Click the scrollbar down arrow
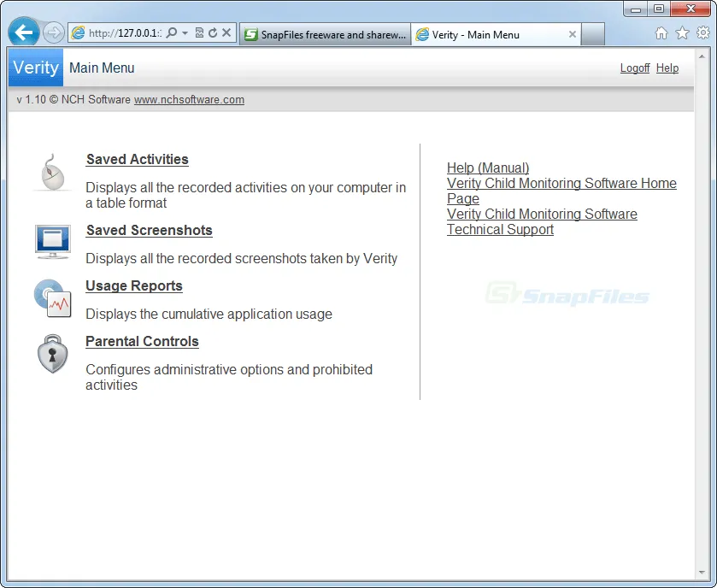 pyautogui.click(x=702, y=573)
